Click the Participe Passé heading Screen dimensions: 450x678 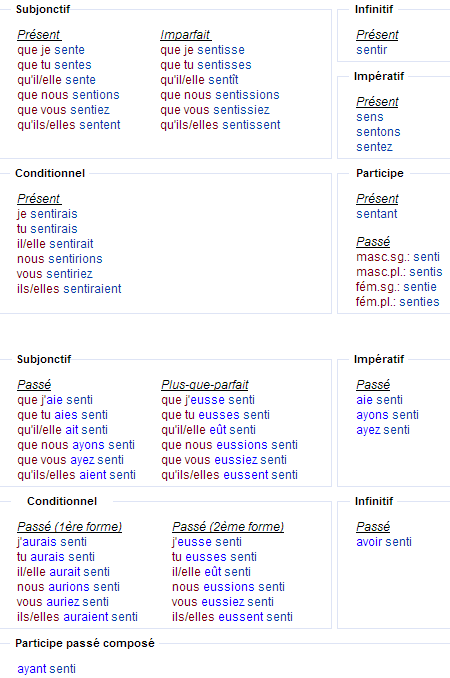click(x=373, y=242)
